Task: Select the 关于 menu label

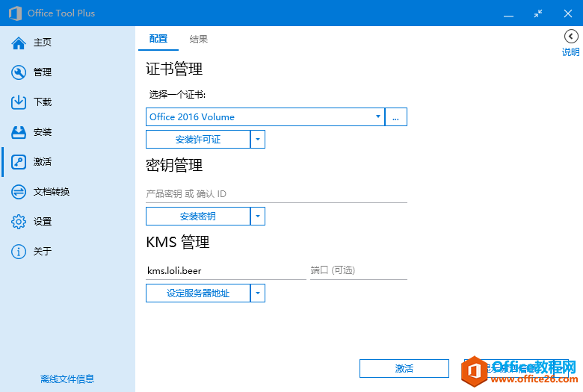Action: pyautogui.click(x=43, y=251)
